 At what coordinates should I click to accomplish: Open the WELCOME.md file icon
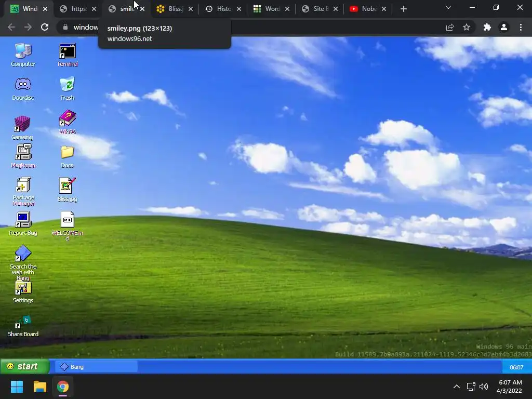[67, 226]
